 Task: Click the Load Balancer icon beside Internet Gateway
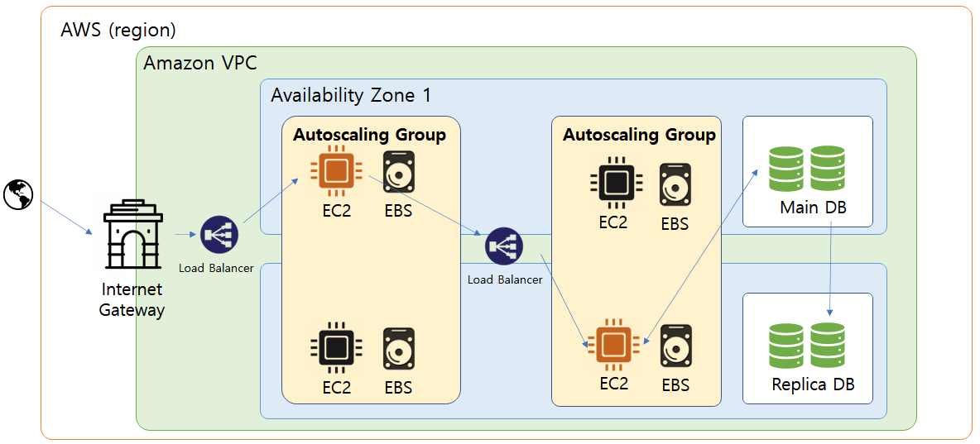click(x=219, y=236)
